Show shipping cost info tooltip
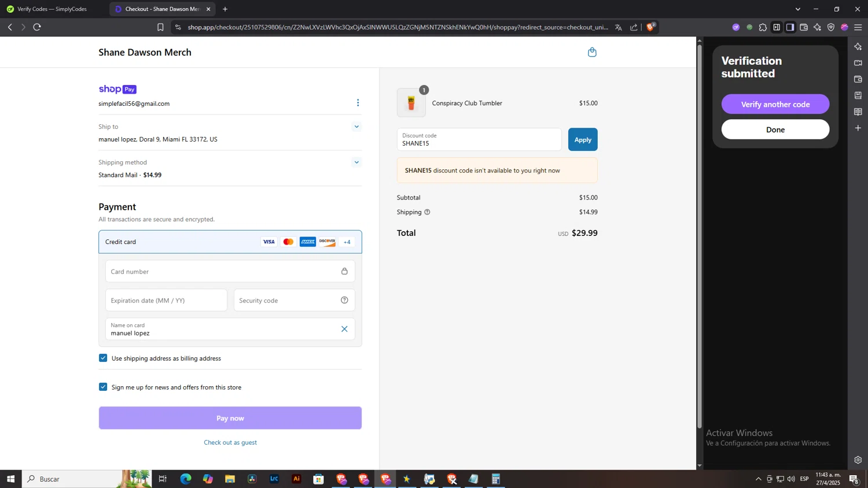This screenshot has width=868, height=488. tap(427, 212)
